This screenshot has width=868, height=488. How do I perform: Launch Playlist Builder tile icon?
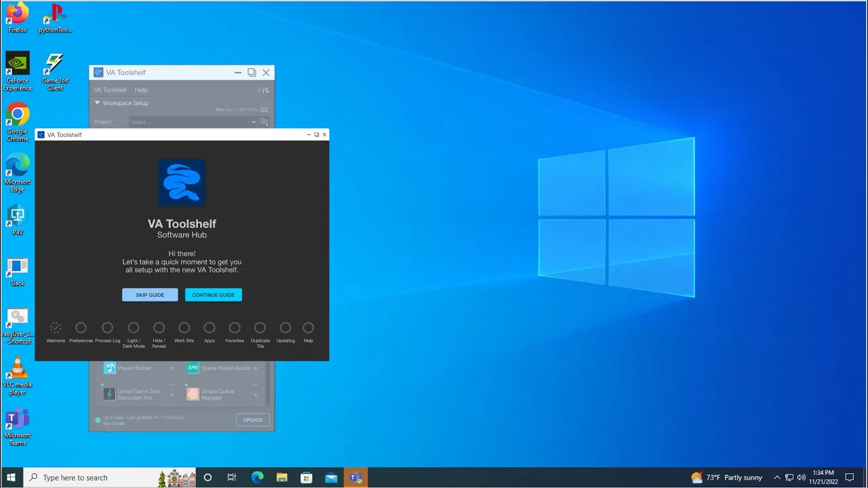pos(109,368)
